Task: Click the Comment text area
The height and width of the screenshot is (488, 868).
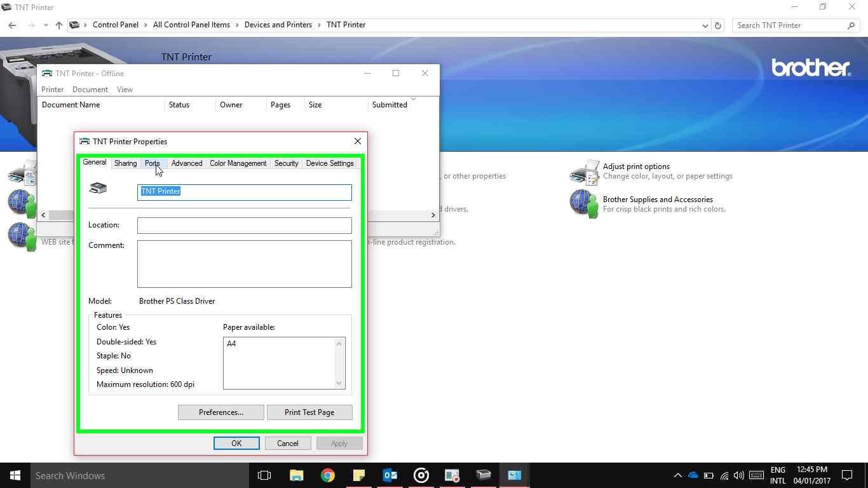Action: tap(245, 264)
